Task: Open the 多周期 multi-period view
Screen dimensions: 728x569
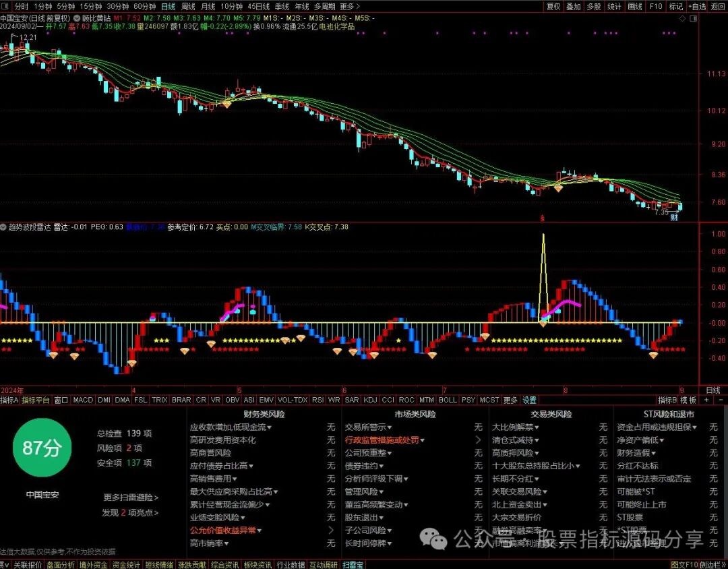Action: pos(324,7)
